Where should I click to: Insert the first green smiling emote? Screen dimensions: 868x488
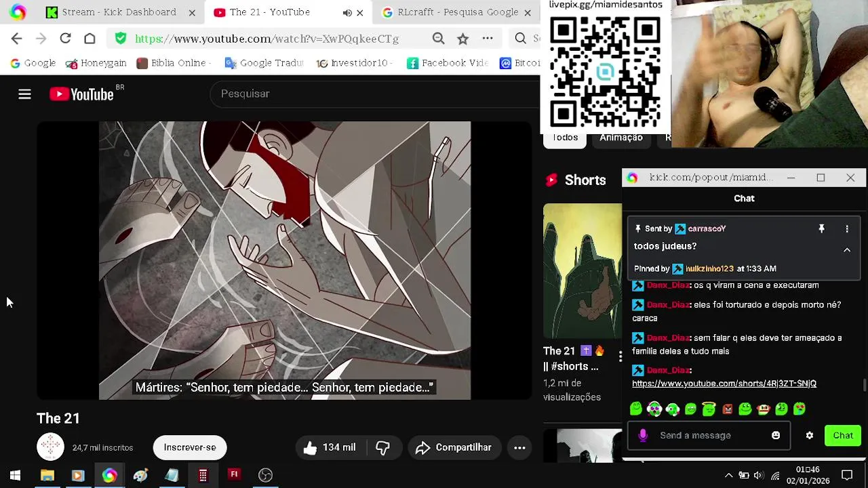636,409
